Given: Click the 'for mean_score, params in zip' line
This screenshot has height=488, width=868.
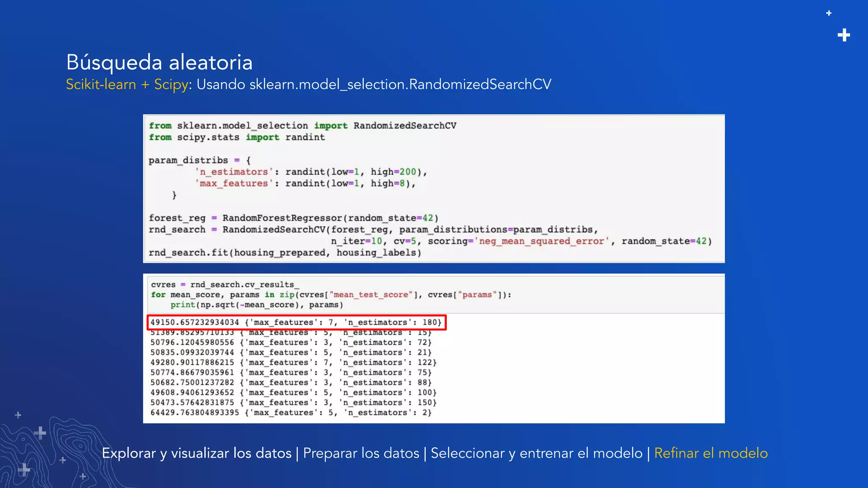Looking at the screenshot, I should pos(331,295).
